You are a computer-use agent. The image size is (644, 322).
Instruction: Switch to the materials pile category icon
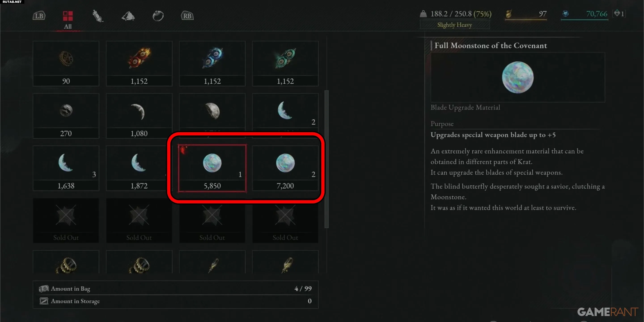coord(128,16)
